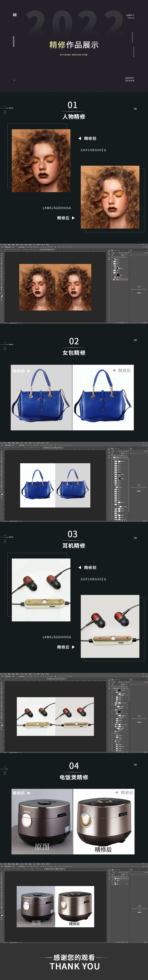The width and height of the screenshot is (148, 980).
Task: Click the GOODG DESIGN text
Action: pos(130,79)
